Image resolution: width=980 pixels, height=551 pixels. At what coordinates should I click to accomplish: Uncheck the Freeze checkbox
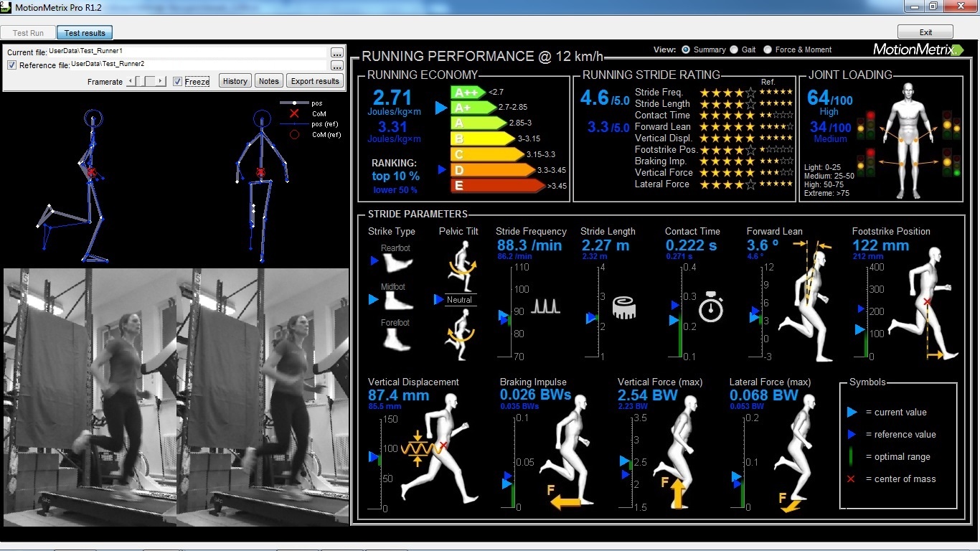pyautogui.click(x=177, y=80)
